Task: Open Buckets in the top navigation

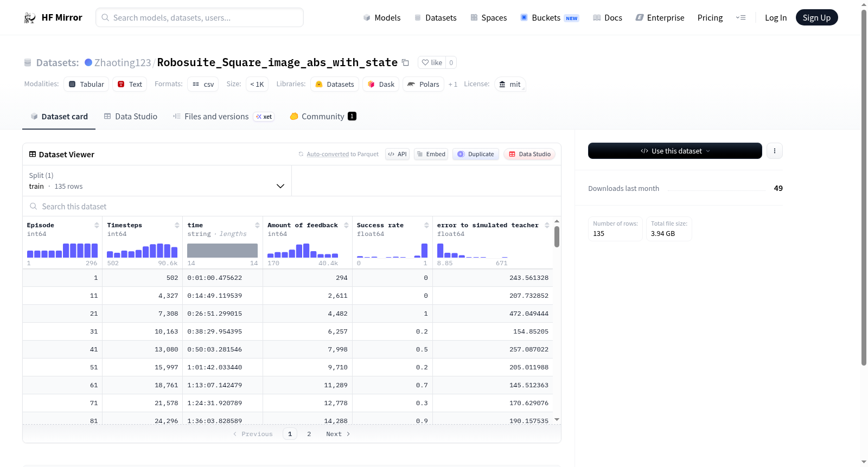Action: click(550, 18)
